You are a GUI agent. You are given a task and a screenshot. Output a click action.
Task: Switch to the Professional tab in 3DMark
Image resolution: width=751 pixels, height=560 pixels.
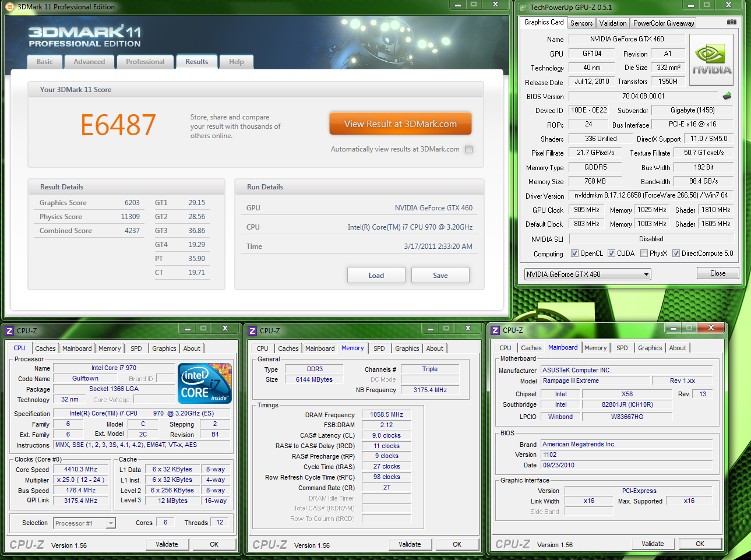(x=145, y=62)
